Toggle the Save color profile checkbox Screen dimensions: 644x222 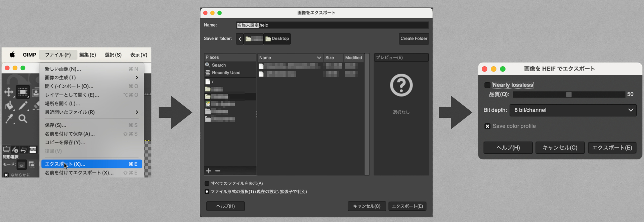coord(487,126)
